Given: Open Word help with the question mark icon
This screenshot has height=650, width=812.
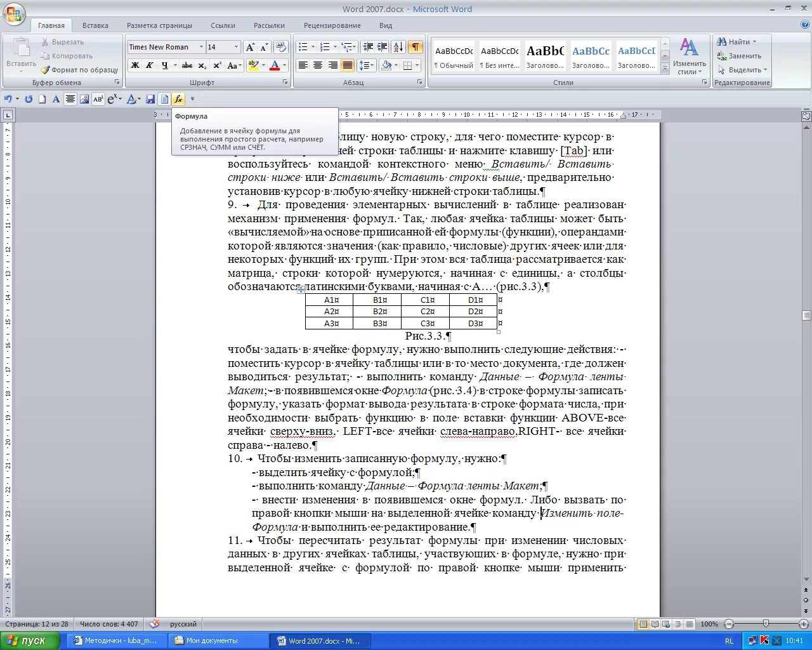Looking at the screenshot, I should pos(805,25).
